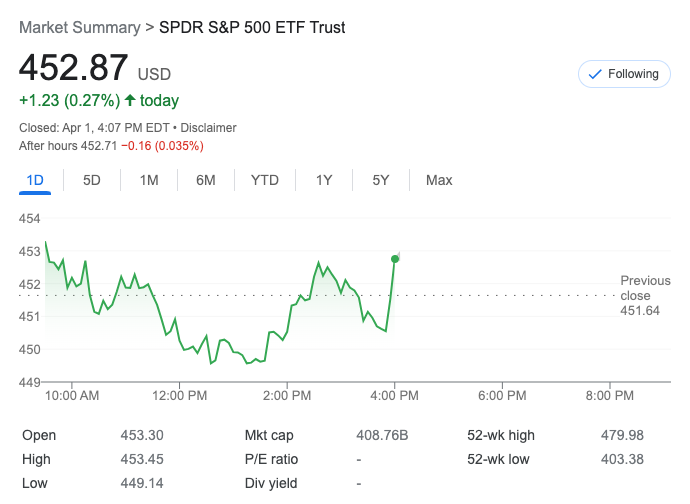Open the 6M chart view
690x504 pixels.
pos(206,180)
